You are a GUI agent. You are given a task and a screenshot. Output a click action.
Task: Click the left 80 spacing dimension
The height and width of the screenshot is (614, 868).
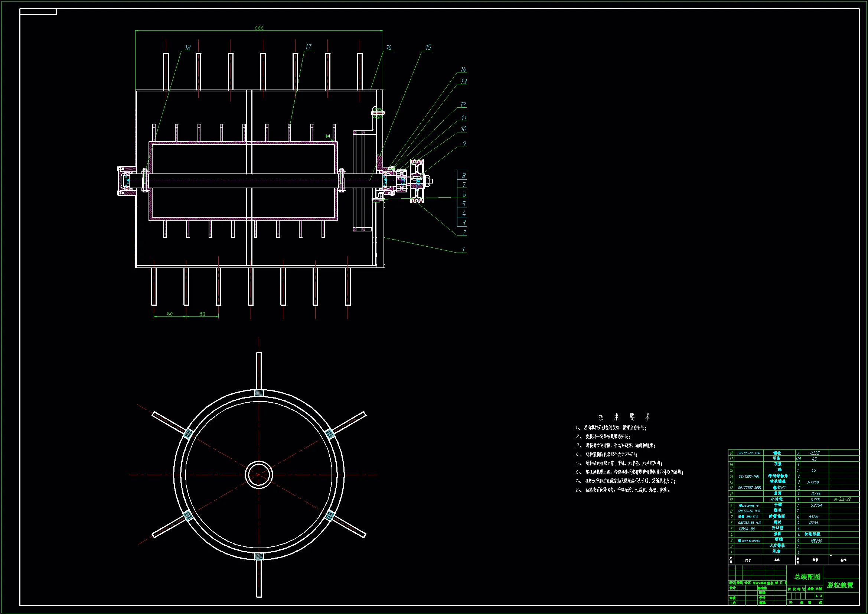(170, 314)
